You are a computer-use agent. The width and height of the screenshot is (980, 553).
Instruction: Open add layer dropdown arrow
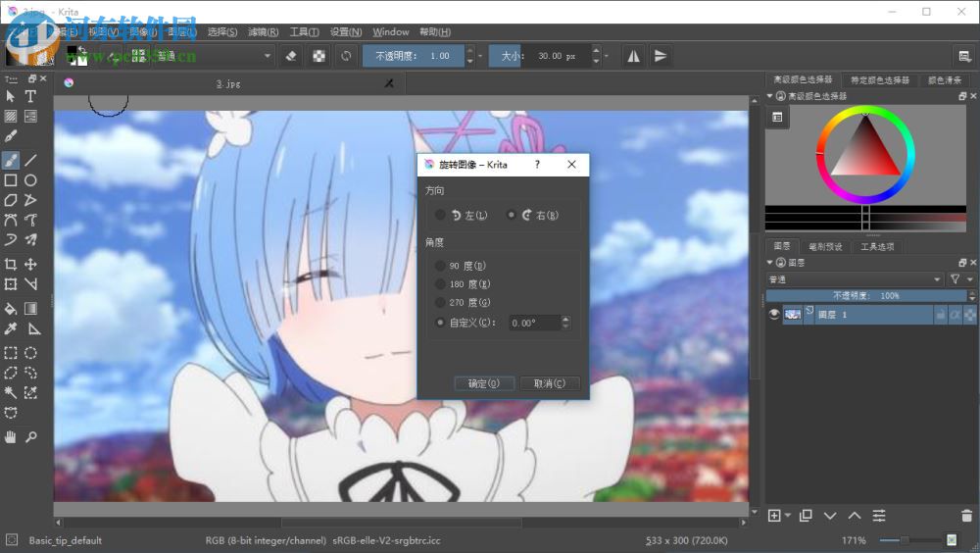pyautogui.click(x=788, y=516)
